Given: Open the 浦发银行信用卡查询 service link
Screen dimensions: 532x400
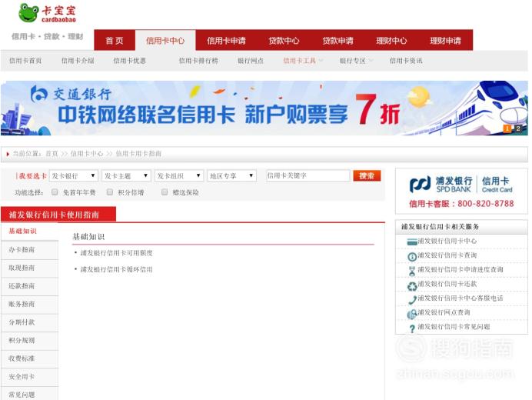Looking at the screenshot, I should (447, 255).
